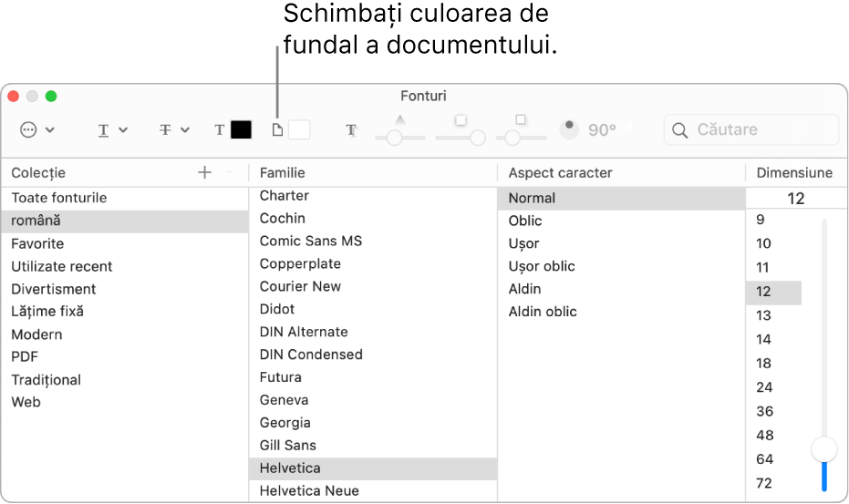Choose the Comic Sans MS family
This screenshot has width=849, height=504.
tap(372, 241)
